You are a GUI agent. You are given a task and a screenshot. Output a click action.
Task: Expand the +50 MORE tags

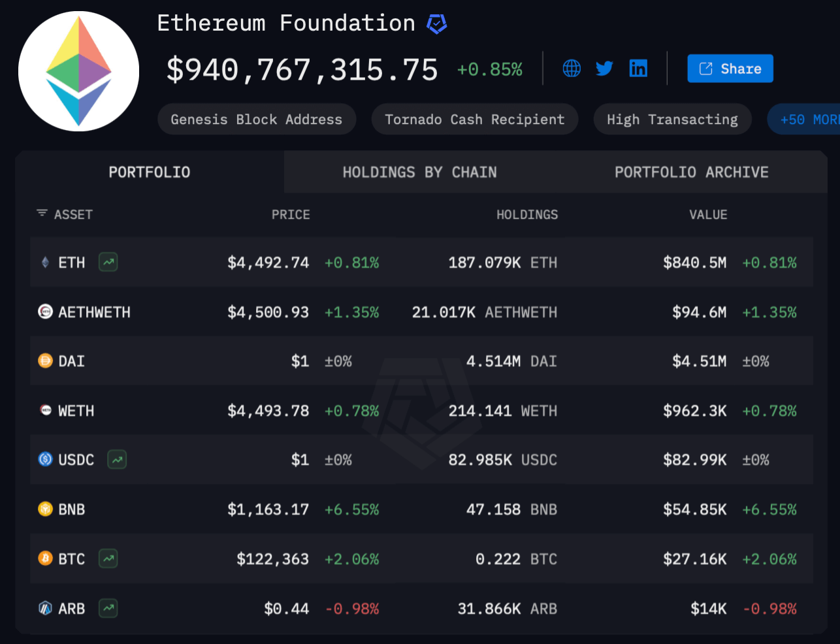click(807, 120)
